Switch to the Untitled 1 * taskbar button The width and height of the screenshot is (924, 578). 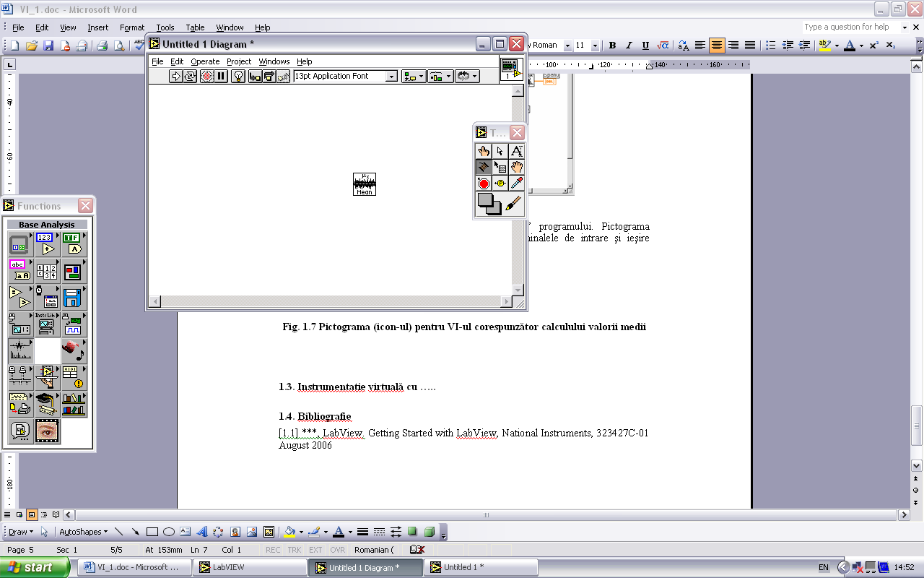point(481,567)
